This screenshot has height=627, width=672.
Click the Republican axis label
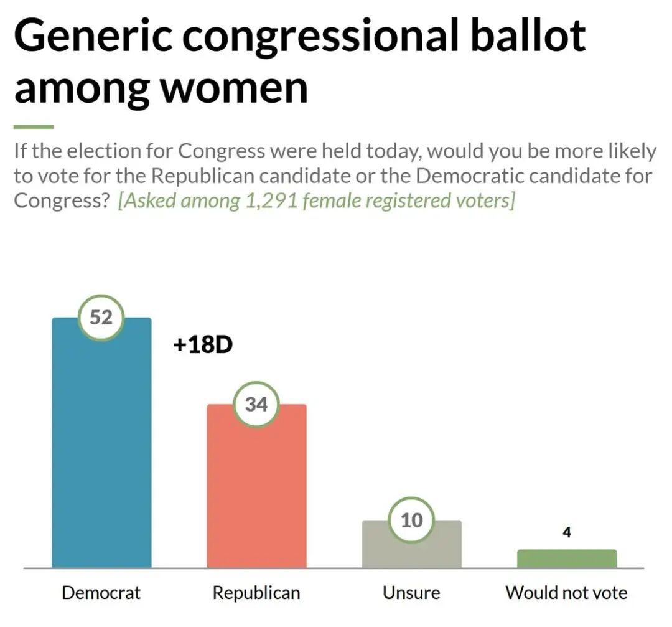256,593
